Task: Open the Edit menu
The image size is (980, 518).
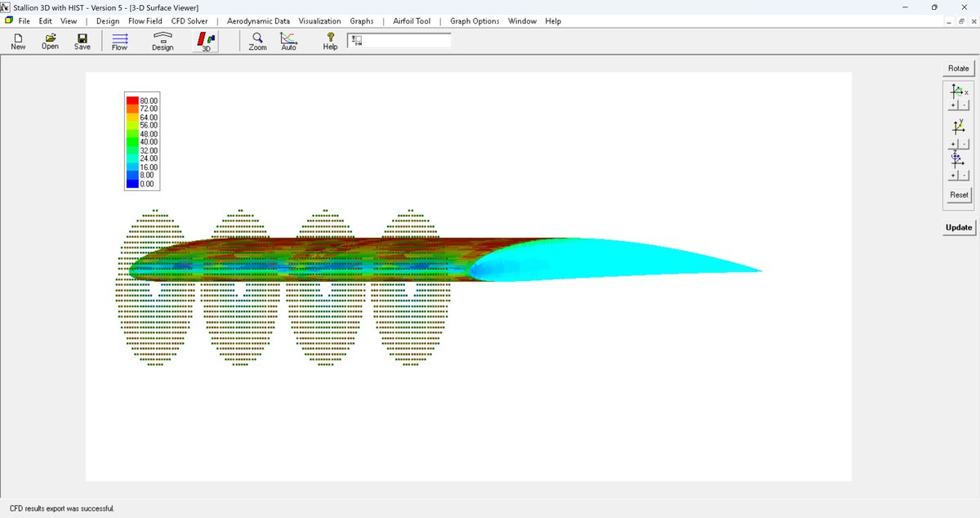Action: pos(45,21)
